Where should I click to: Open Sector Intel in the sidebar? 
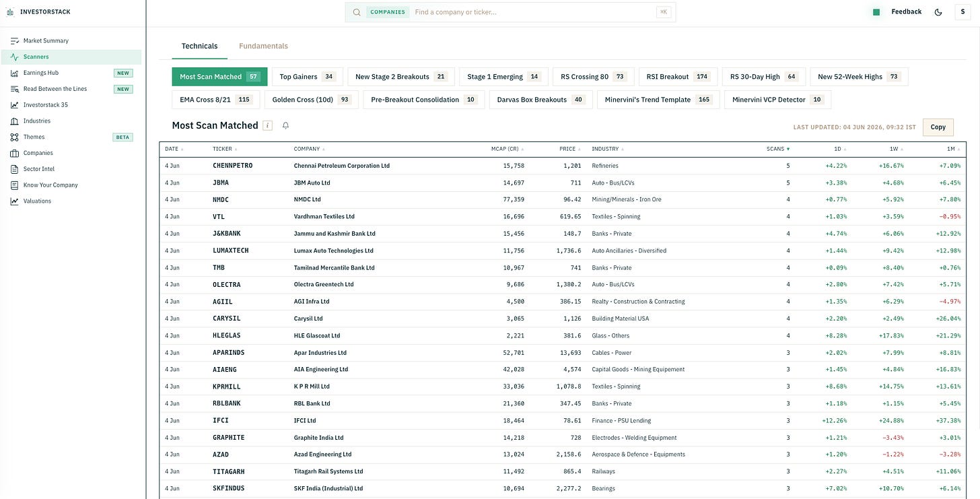click(71, 169)
